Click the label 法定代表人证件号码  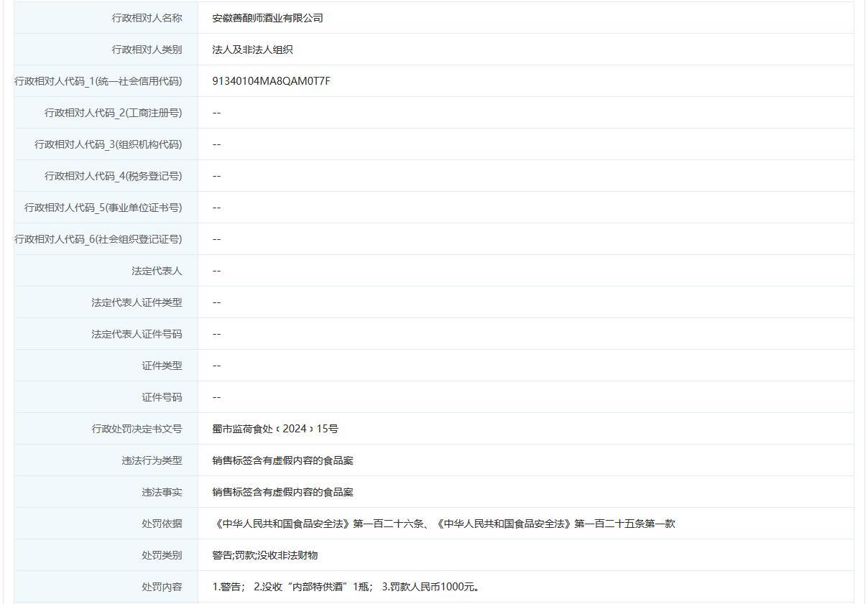point(137,334)
